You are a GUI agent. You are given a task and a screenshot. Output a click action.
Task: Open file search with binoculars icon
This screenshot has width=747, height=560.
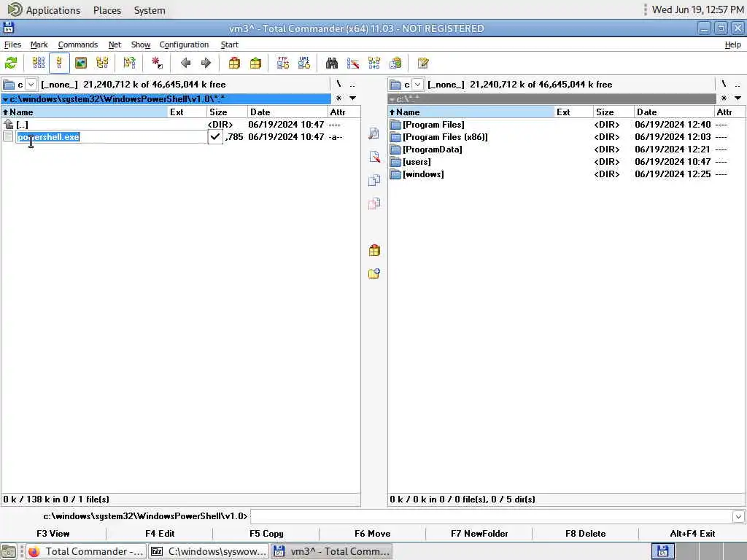tap(332, 63)
